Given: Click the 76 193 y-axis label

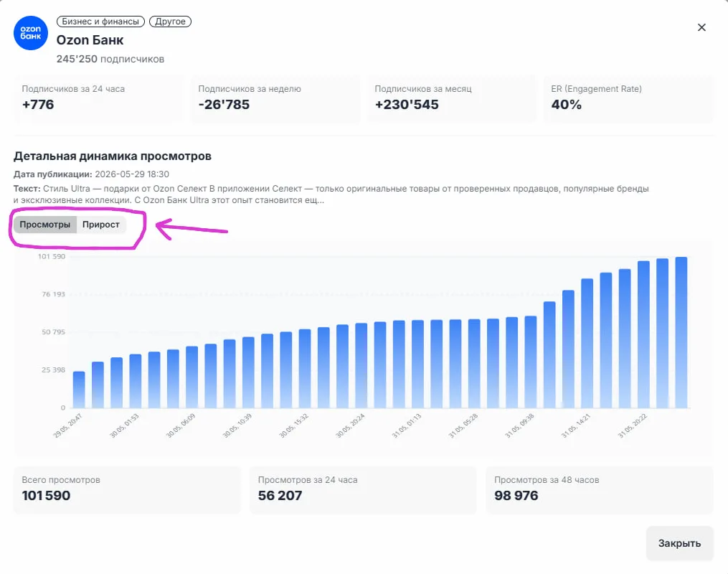Looking at the screenshot, I should pos(53,294).
